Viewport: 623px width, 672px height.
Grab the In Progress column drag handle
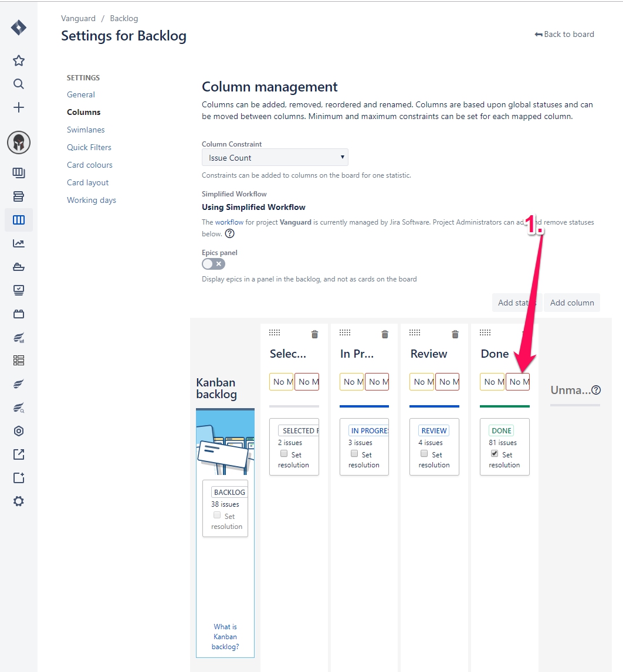coord(345,332)
